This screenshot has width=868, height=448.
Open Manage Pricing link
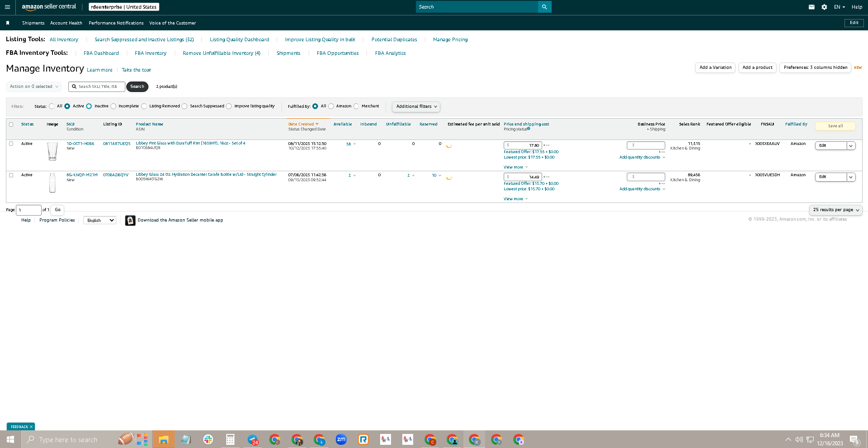[x=450, y=39]
